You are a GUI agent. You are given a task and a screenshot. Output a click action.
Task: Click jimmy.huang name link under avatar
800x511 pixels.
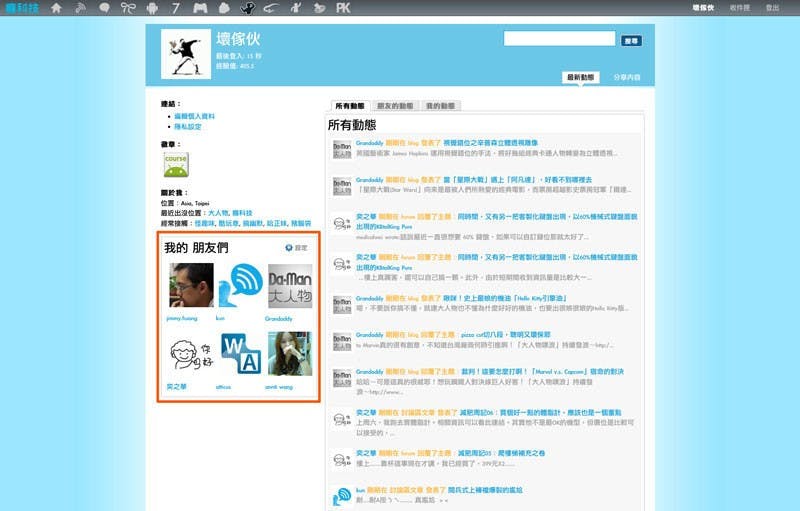click(x=182, y=318)
